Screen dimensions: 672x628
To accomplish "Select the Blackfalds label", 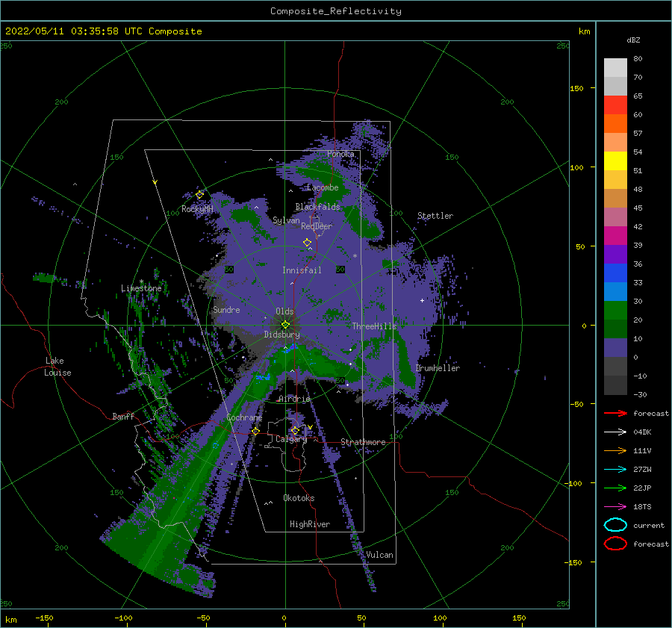I will (317, 207).
